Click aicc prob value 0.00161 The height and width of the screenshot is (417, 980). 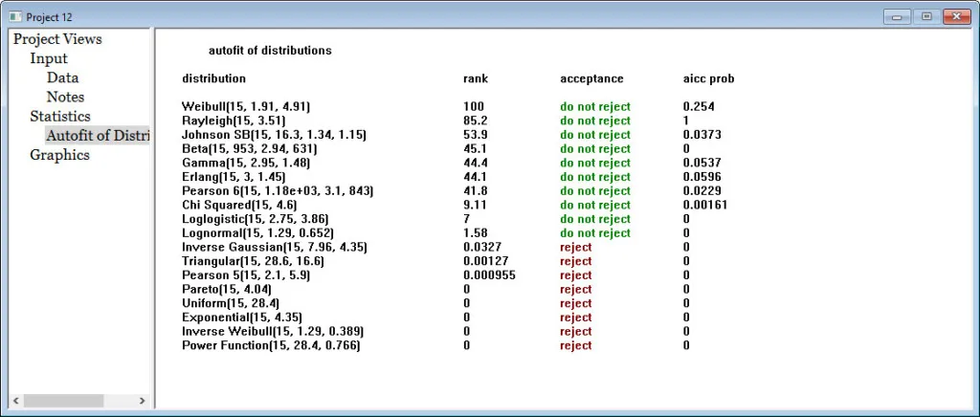point(705,205)
